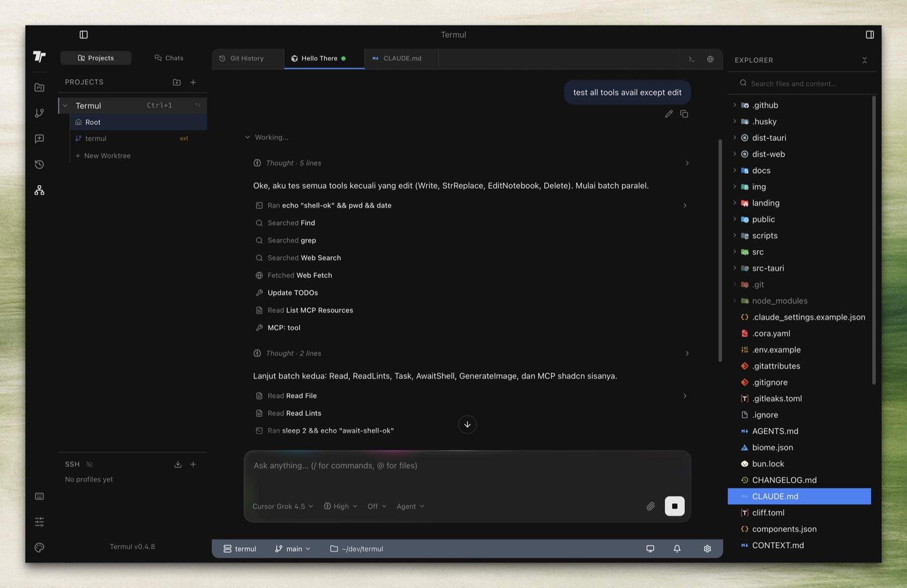907x588 pixels.
Task: Open biome.json in explorer
Action: (x=800, y=448)
